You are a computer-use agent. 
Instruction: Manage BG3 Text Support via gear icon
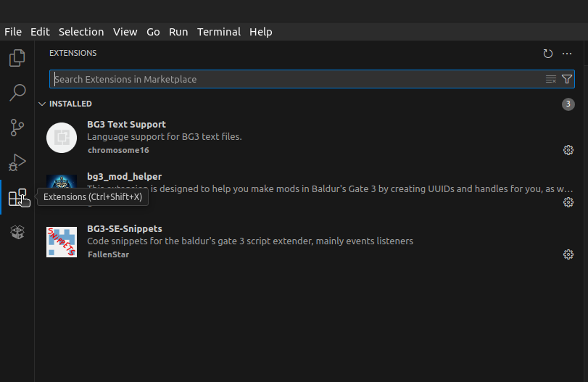coord(568,150)
